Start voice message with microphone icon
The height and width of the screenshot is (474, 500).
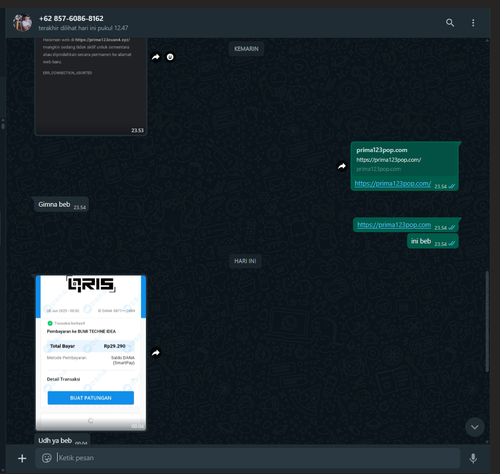[x=473, y=458]
